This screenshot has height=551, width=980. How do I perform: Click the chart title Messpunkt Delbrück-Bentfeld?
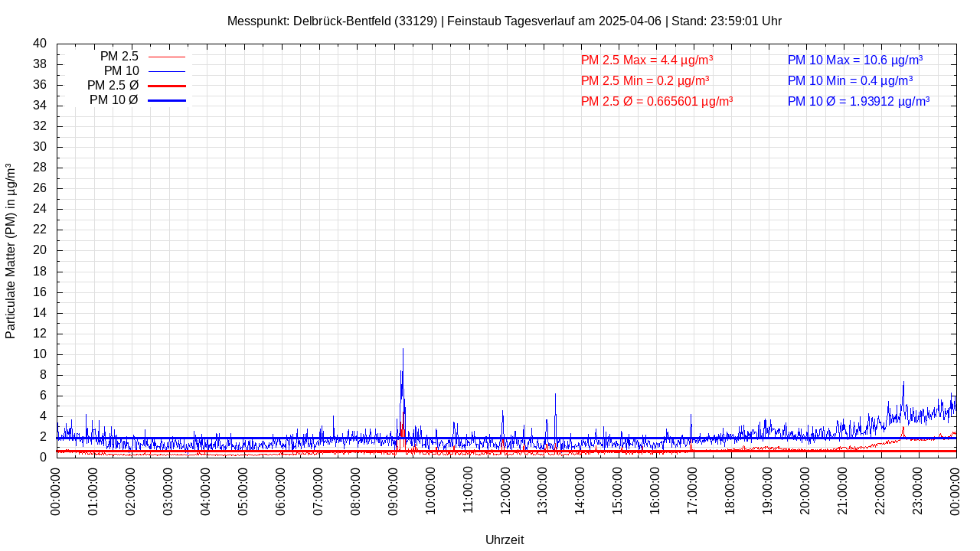505,21
